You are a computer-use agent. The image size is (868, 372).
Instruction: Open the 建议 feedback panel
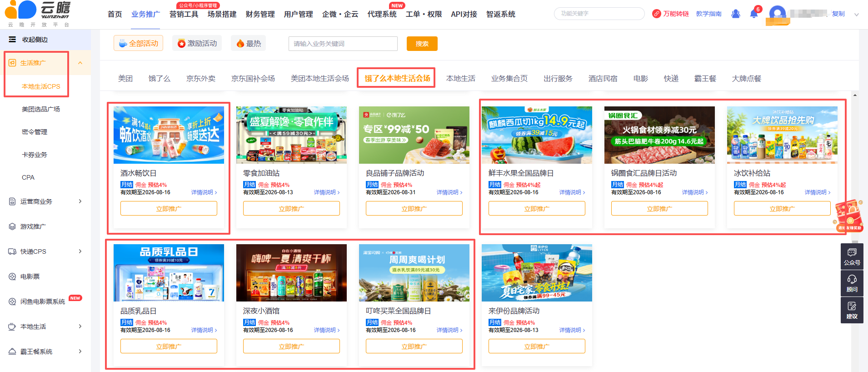[x=852, y=310]
